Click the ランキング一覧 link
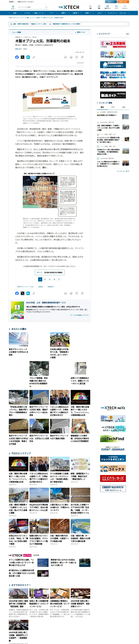This screenshot has height=644, width=139. 123,171
